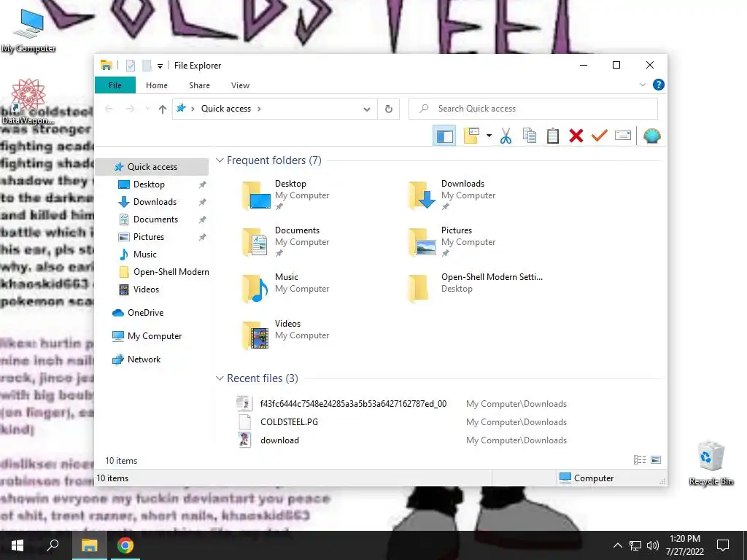Select Videos in the navigation pane
The image size is (747, 560).
(146, 289)
